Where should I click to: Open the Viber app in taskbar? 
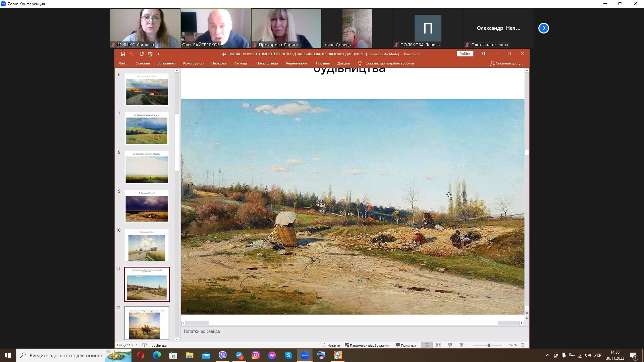tap(223, 355)
